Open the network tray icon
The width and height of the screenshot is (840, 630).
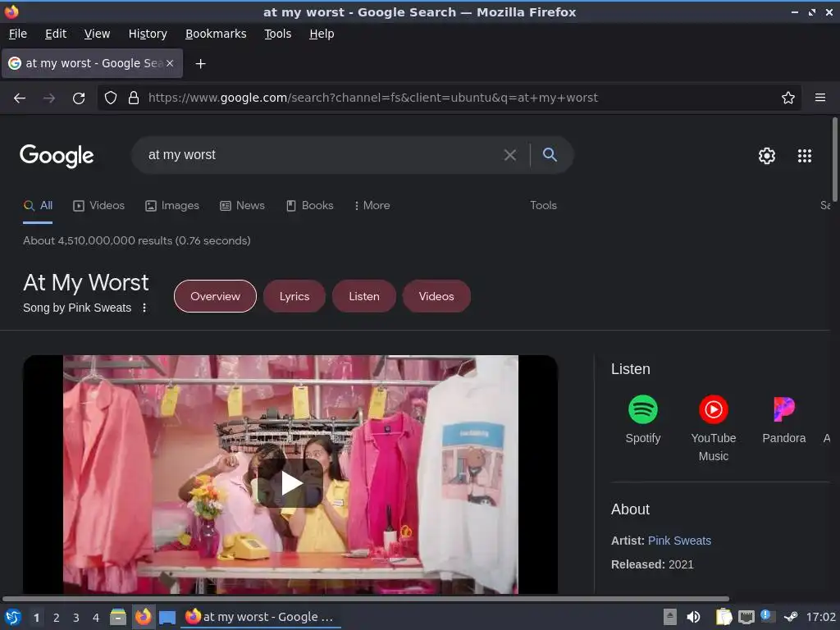[x=746, y=618]
